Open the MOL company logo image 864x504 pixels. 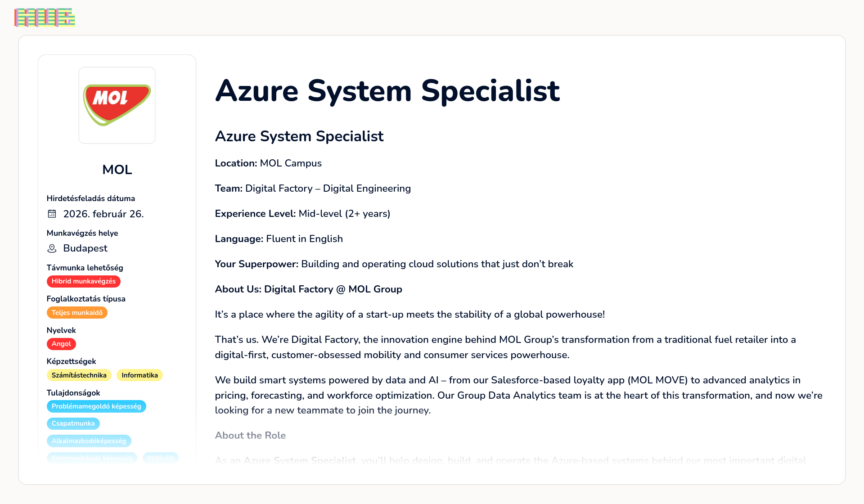117,105
